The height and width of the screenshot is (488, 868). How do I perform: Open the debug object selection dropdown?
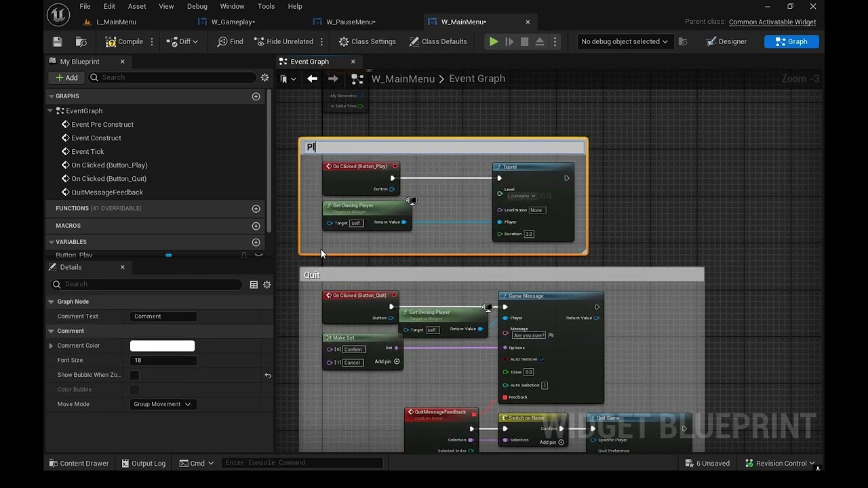click(624, 41)
